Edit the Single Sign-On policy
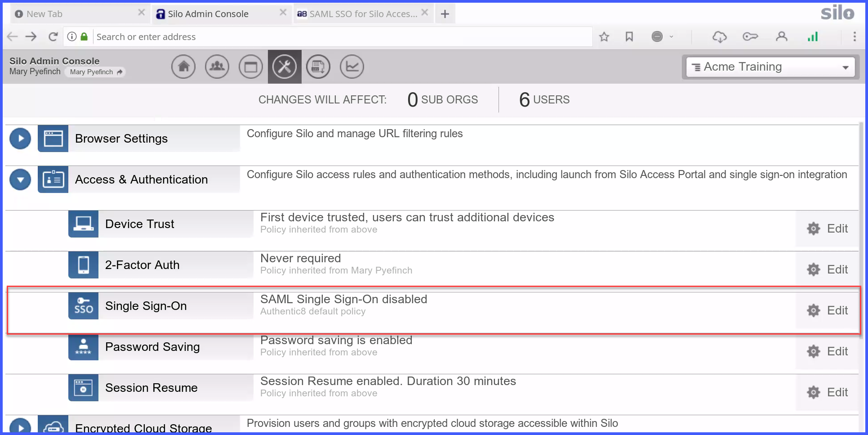Viewport: 868px width, 435px height. (x=827, y=310)
